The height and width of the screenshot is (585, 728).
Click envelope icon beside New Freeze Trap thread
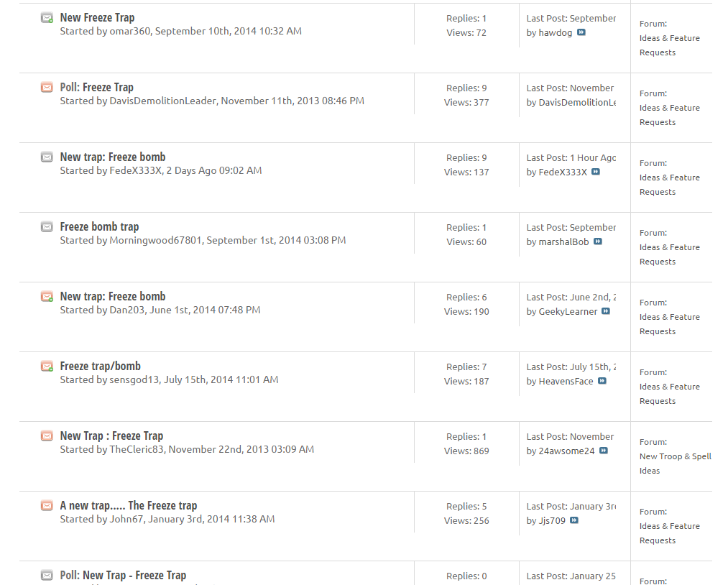tap(47, 18)
